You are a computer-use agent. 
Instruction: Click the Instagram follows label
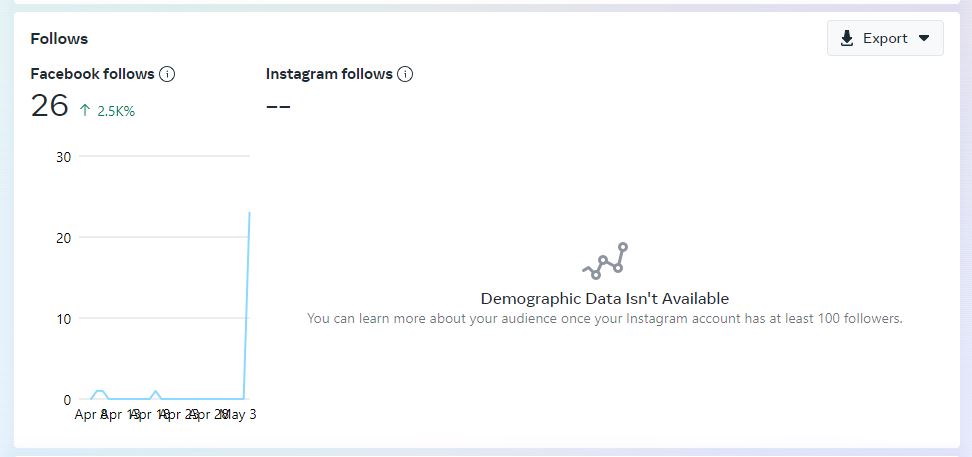[329, 74]
